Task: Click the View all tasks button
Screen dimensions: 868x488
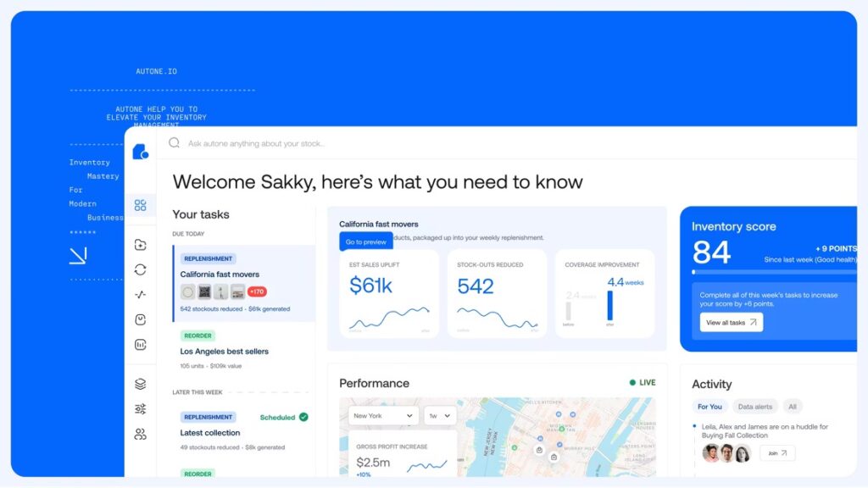Action: (731, 323)
